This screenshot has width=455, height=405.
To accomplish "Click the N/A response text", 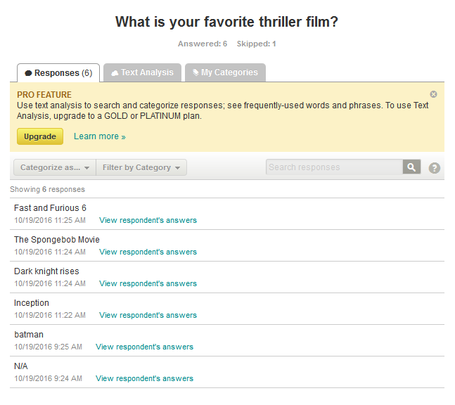I will pos(21,366).
